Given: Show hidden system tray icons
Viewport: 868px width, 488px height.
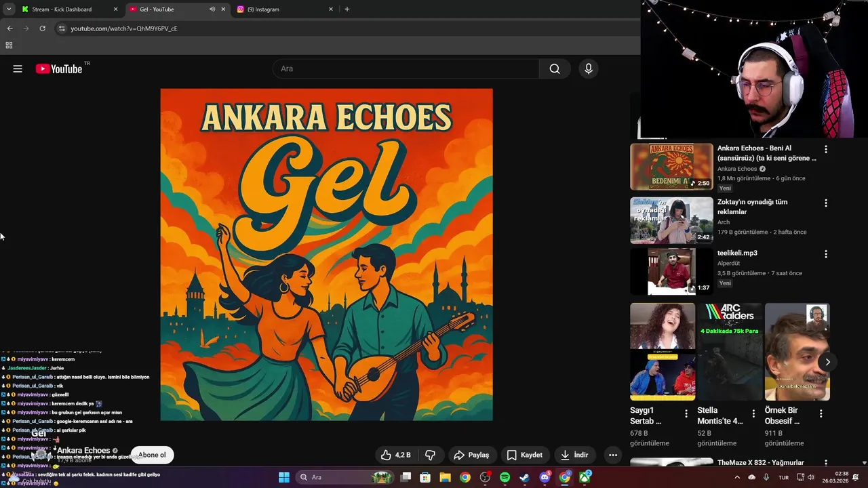Looking at the screenshot, I should 737,477.
